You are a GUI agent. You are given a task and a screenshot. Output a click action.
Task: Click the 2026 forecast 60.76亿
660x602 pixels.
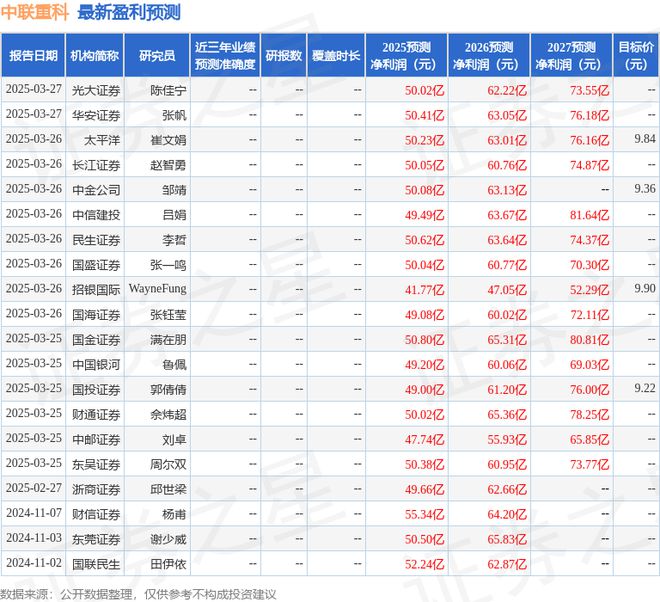tap(507, 165)
